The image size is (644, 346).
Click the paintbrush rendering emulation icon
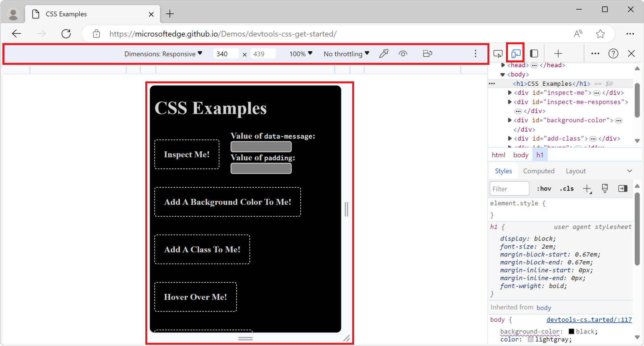click(605, 189)
